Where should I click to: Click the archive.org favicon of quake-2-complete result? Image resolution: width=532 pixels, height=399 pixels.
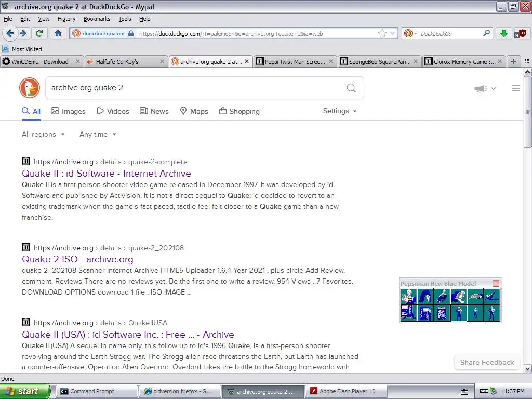[x=26, y=161]
